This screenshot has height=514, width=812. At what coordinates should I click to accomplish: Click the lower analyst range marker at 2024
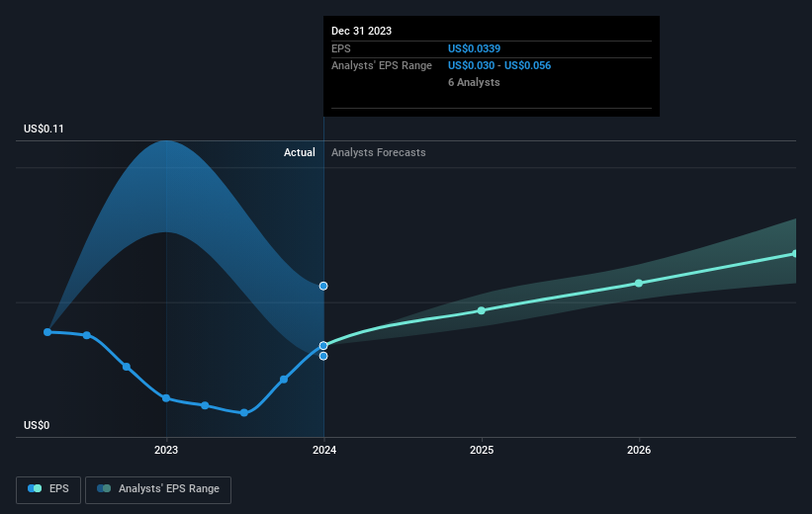(x=323, y=356)
